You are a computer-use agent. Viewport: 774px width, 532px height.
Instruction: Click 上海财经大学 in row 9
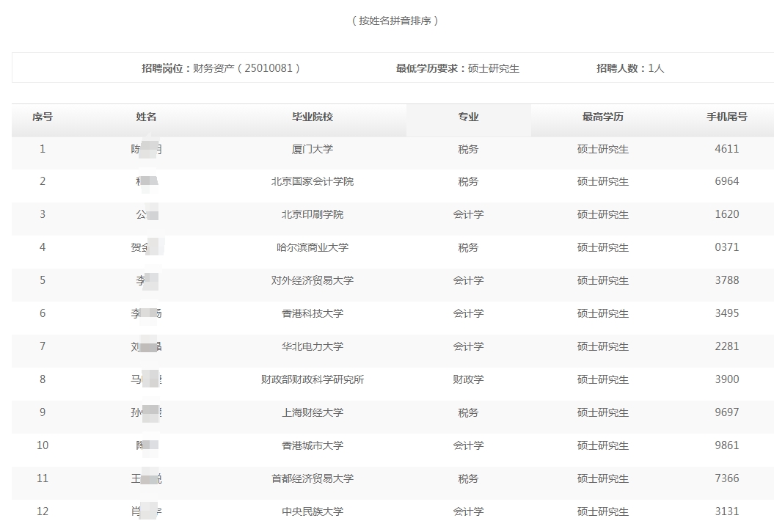tap(312, 412)
